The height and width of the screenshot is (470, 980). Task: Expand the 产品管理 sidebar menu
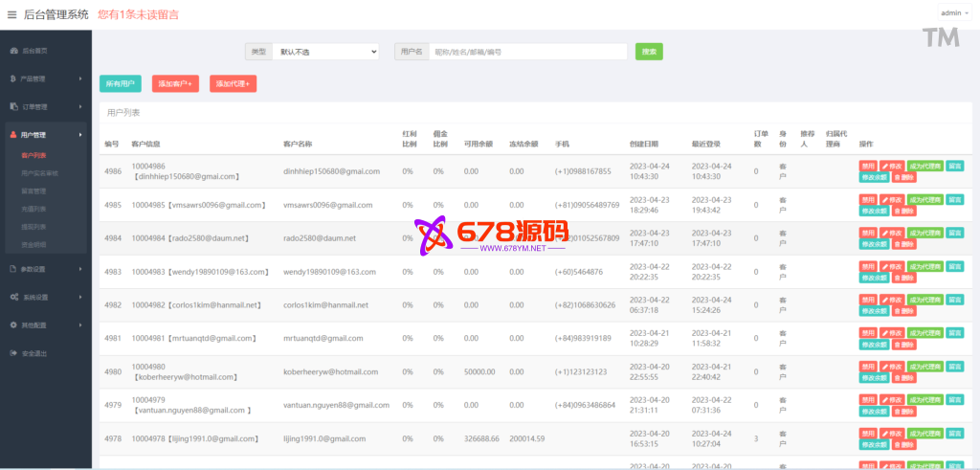(44, 78)
